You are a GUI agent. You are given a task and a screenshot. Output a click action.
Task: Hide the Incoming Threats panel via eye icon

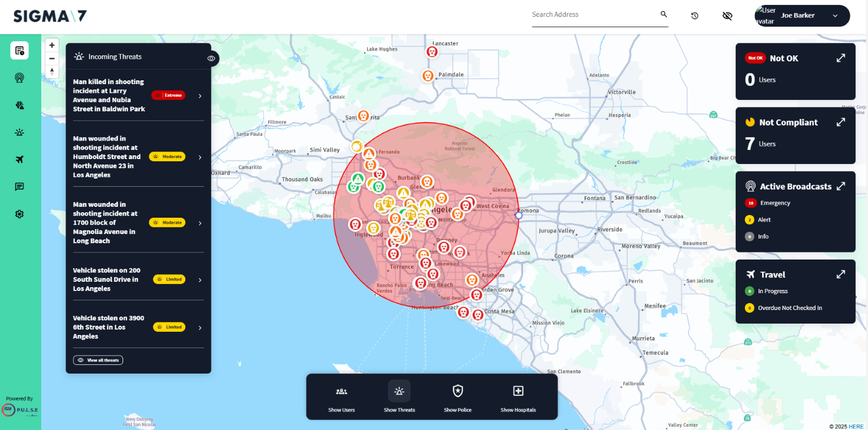(211, 58)
